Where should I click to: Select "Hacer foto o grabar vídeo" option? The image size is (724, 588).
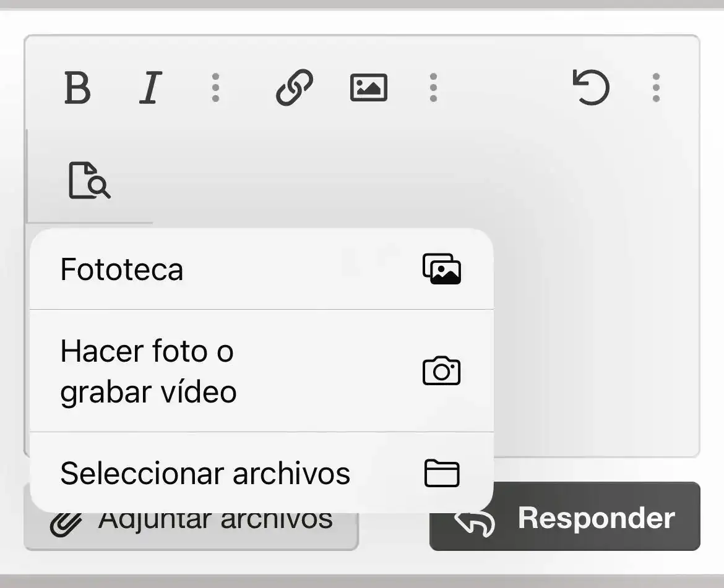coord(149,372)
